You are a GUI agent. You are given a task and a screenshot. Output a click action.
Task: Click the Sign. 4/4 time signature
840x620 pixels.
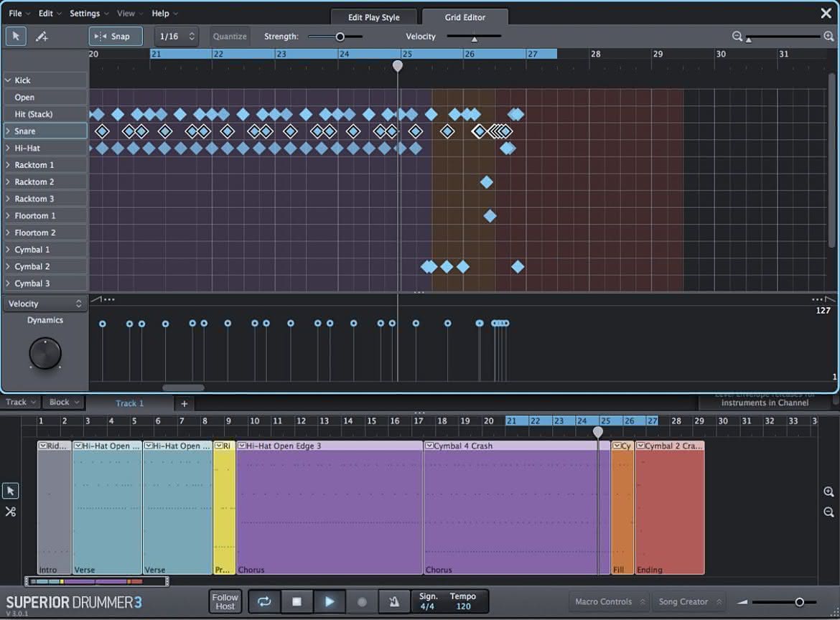tap(428, 601)
